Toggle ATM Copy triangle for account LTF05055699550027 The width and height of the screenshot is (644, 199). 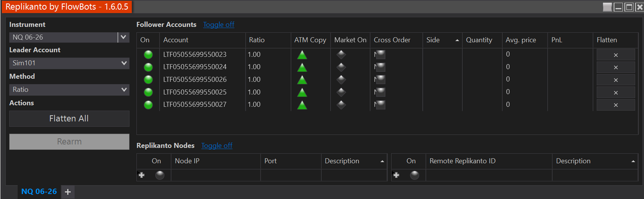(x=302, y=105)
